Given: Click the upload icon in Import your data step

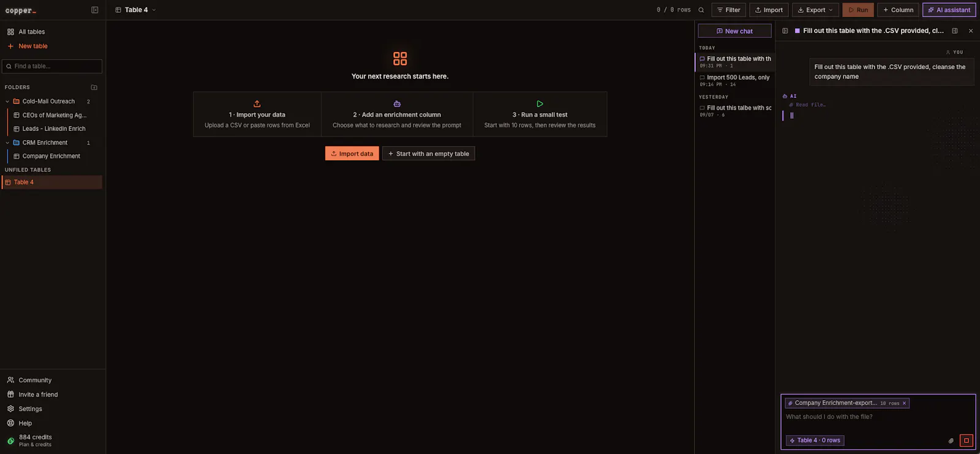Looking at the screenshot, I should point(257,104).
